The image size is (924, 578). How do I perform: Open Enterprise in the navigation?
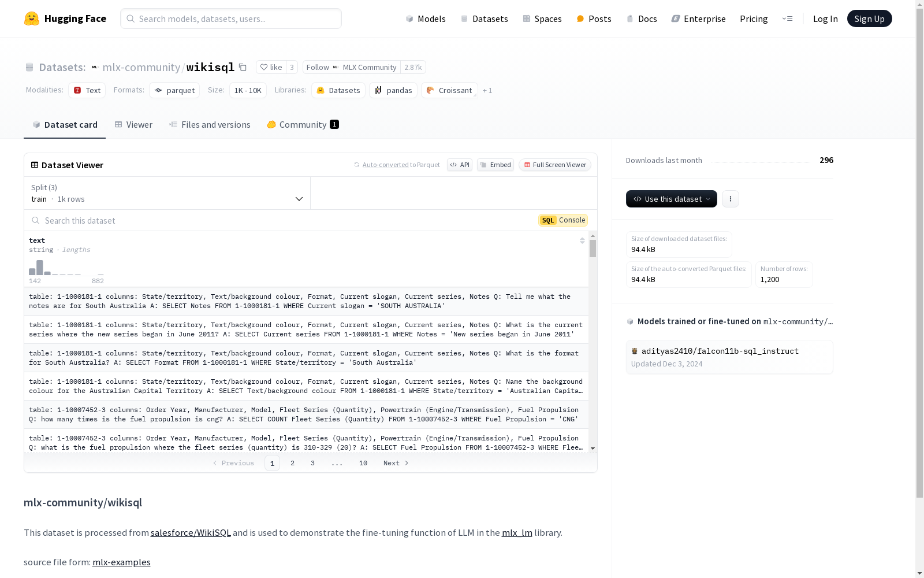pyautogui.click(x=699, y=18)
